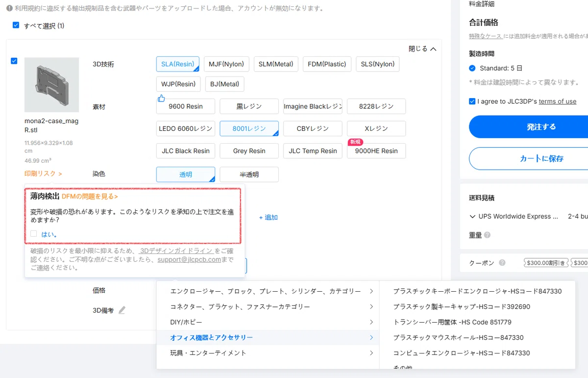This screenshot has width=588, height=378.
Task: Select WJP(Resin) 3D technology
Action: click(x=178, y=84)
